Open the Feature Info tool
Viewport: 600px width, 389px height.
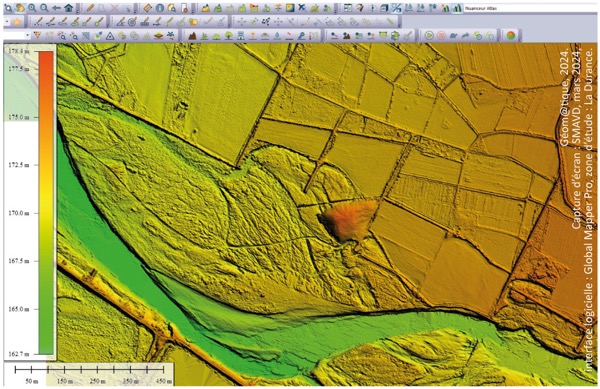pyautogui.click(x=160, y=8)
